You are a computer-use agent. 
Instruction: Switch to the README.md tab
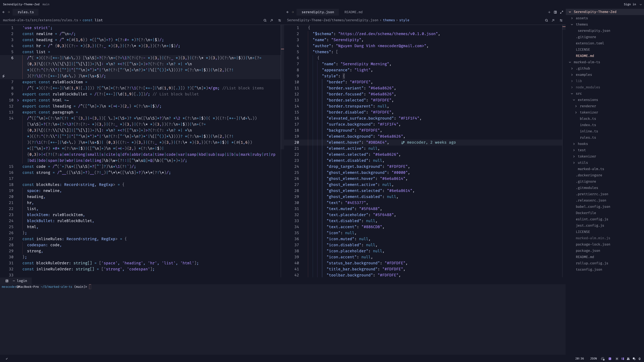click(353, 12)
